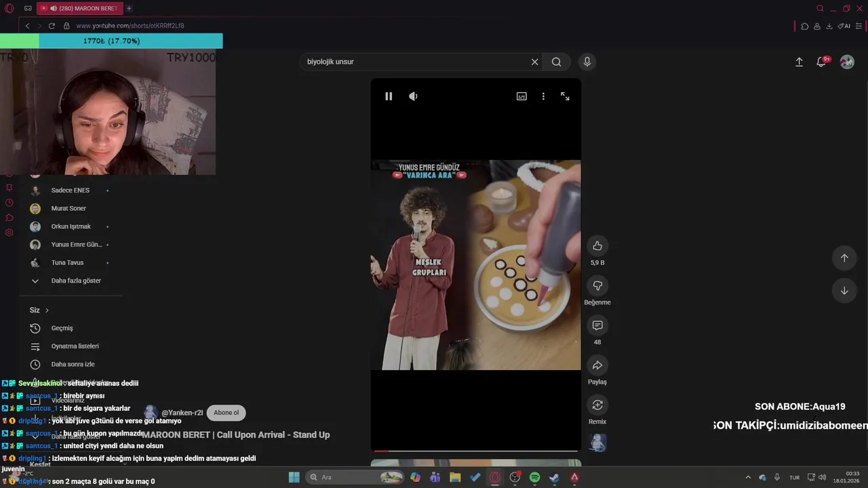The width and height of the screenshot is (868, 488).
Task: Open Oynatma listeleri playlists
Action: pyautogui.click(x=75, y=346)
